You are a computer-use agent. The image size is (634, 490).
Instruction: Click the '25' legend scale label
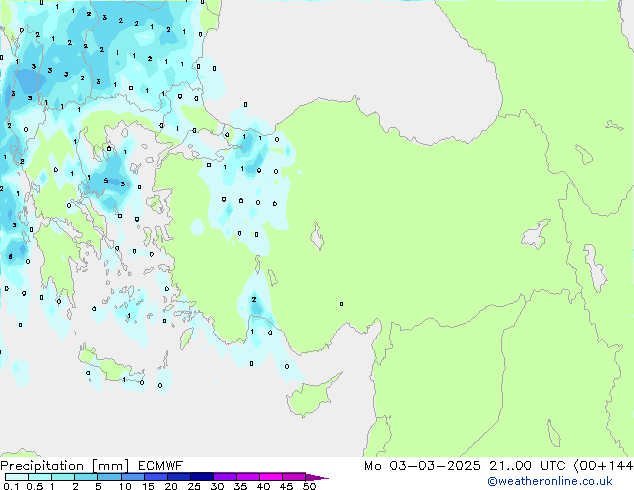tap(194, 486)
